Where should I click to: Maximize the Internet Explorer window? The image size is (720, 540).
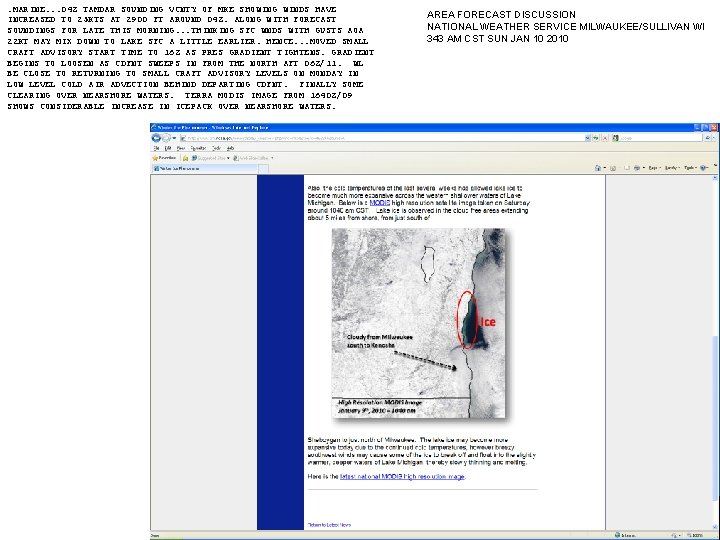point(705,127)
